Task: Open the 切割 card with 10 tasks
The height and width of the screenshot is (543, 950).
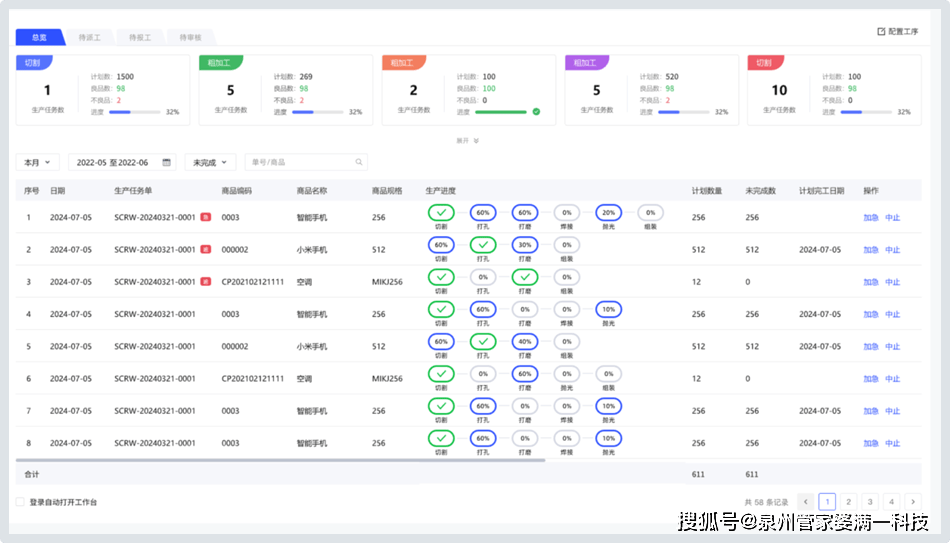Action: (834, 90)
